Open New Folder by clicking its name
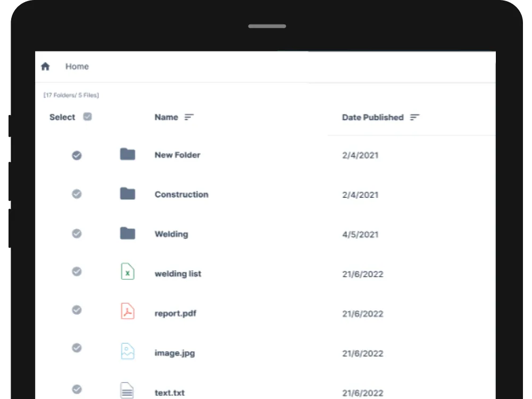This screenshot has height=399, width=532. coord(177,155)
